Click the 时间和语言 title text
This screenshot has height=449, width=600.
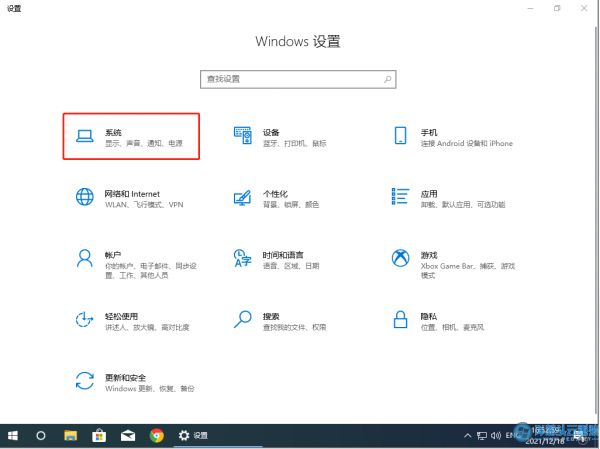coord(283,255)
